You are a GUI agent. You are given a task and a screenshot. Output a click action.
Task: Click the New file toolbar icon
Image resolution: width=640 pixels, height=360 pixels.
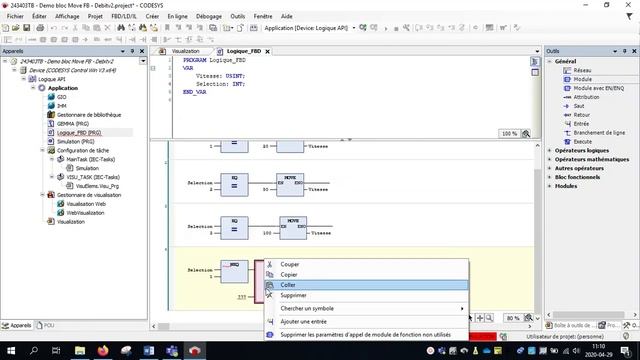click(x=5, y=28)
